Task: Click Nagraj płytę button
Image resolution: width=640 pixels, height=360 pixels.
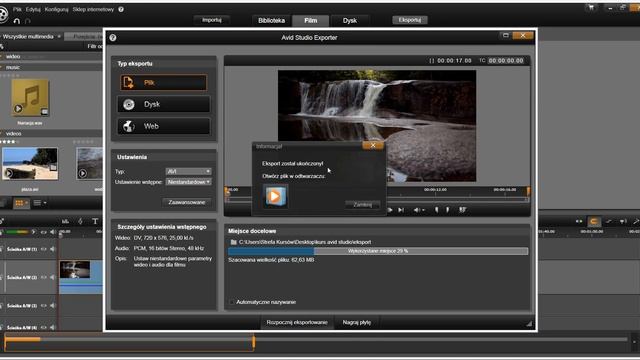Action: 357,322
